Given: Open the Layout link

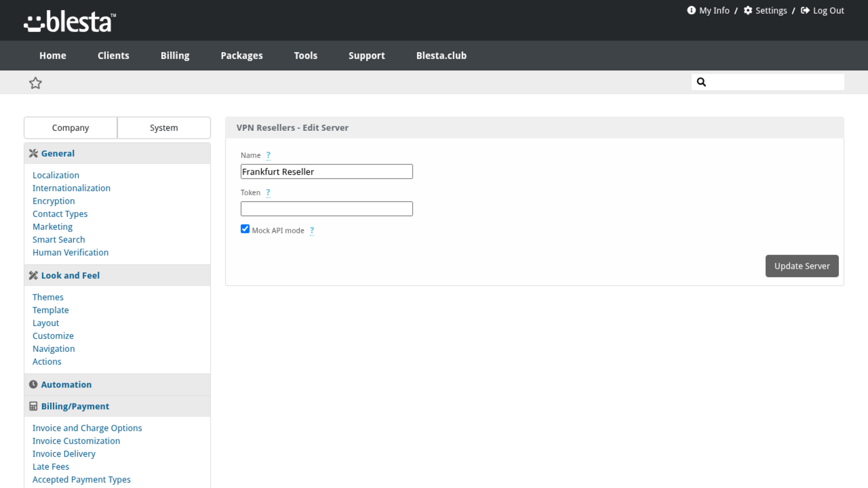Looking at the screenshot, I should pos(46,323).
